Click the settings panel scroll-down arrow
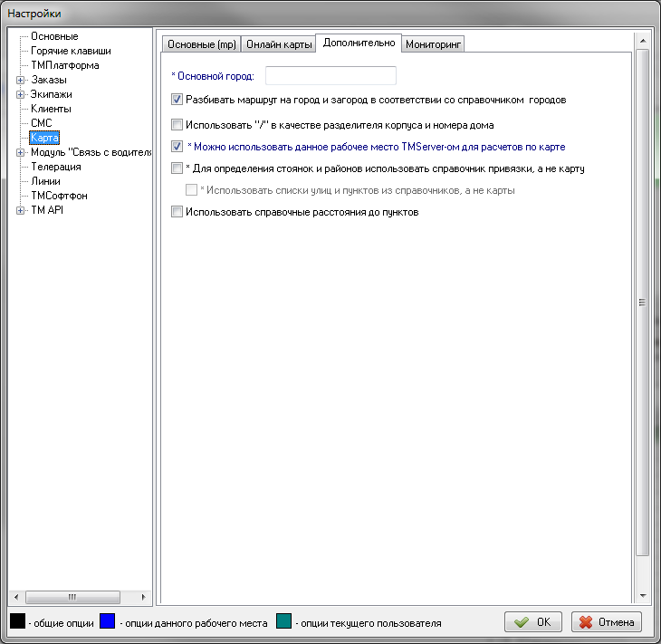The height and width of the screenshot is (644, 661). tap(643, 596)
